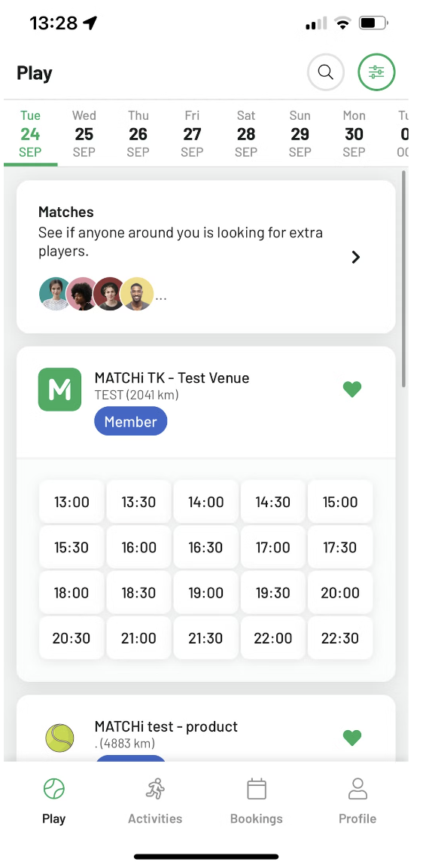Tap the blue Member badge
426x868 pixels.
click(130, 421)
